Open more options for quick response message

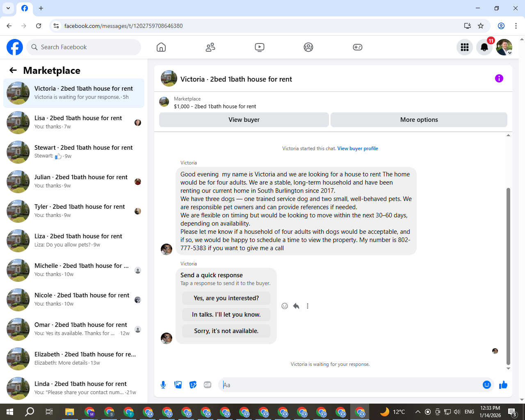[308, 306]
